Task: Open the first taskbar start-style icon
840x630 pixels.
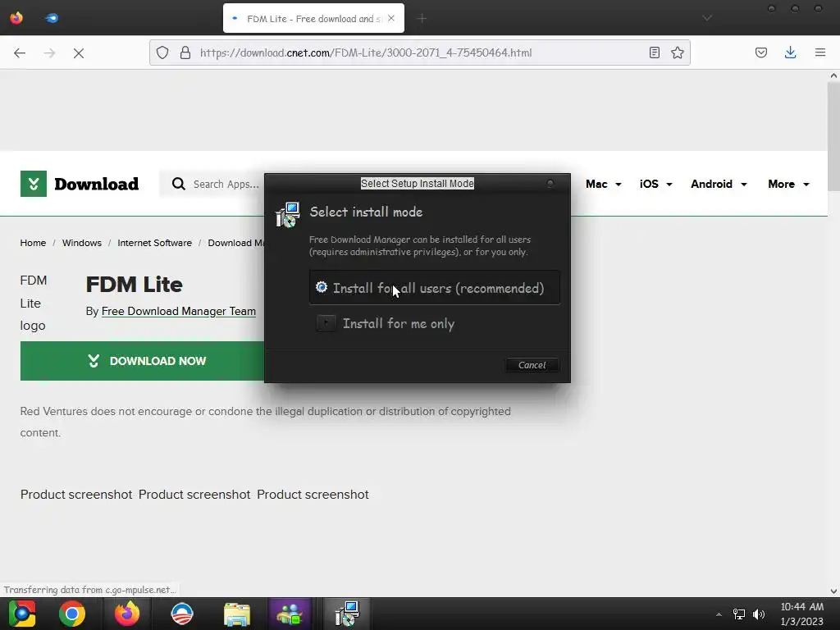Action: (x=21, y=614)
